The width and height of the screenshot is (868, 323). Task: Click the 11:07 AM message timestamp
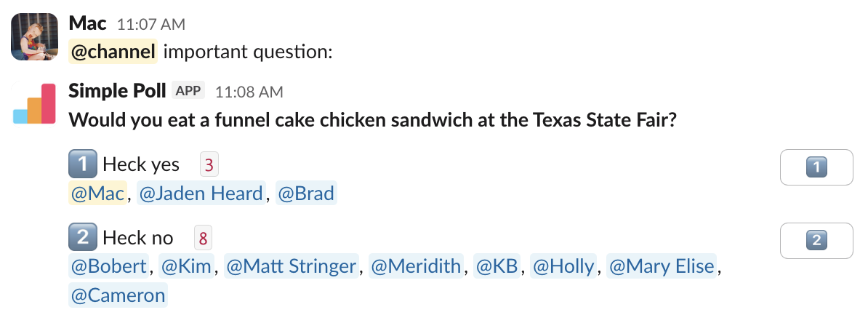point(151,24)
